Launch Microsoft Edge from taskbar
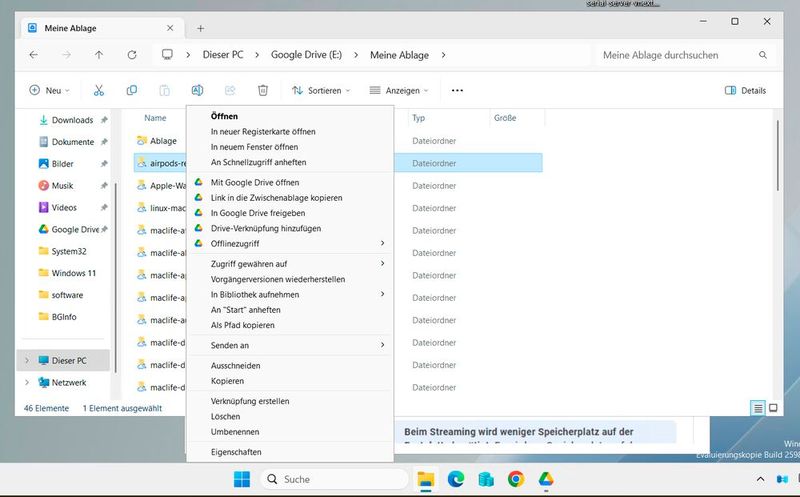This screenshot has height=497, width=800. coord(456,479)
